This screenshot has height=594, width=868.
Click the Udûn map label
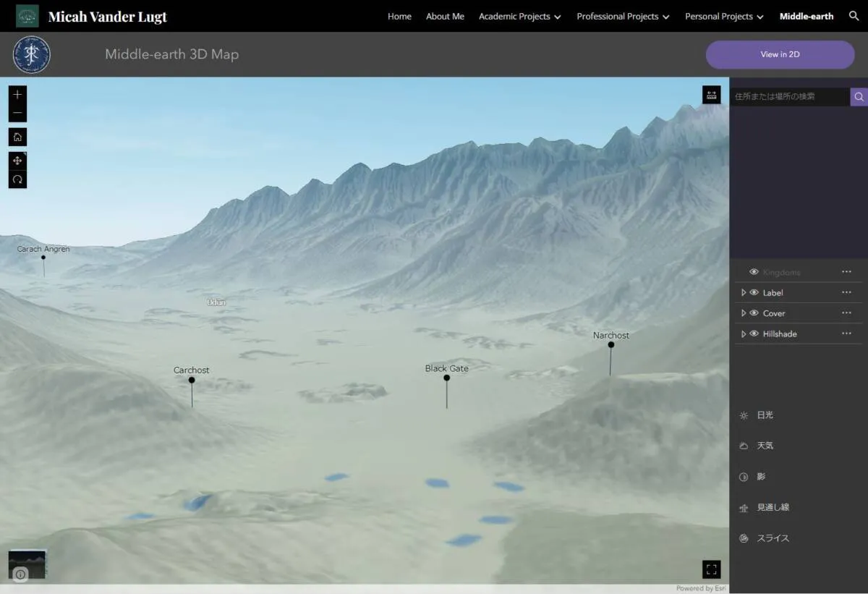click(x=216, y=302)
